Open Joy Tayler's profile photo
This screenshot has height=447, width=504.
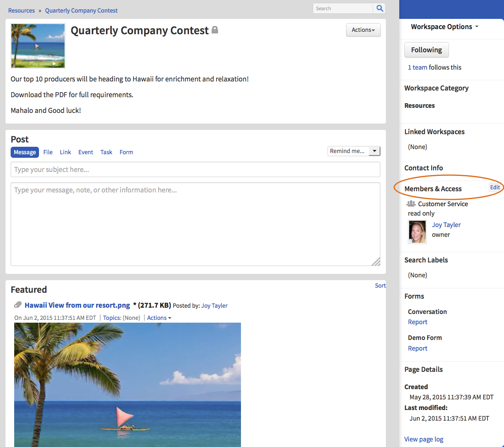click(417, 232)
